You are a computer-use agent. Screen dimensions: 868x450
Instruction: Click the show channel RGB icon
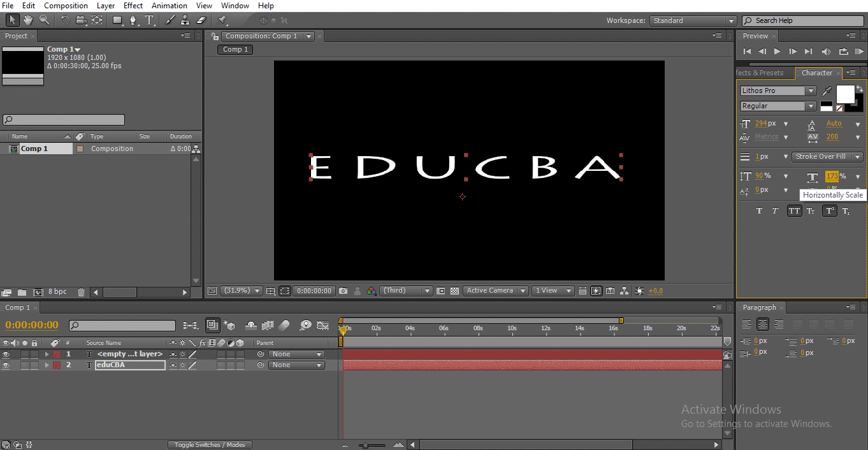click(x=372, y=291)
